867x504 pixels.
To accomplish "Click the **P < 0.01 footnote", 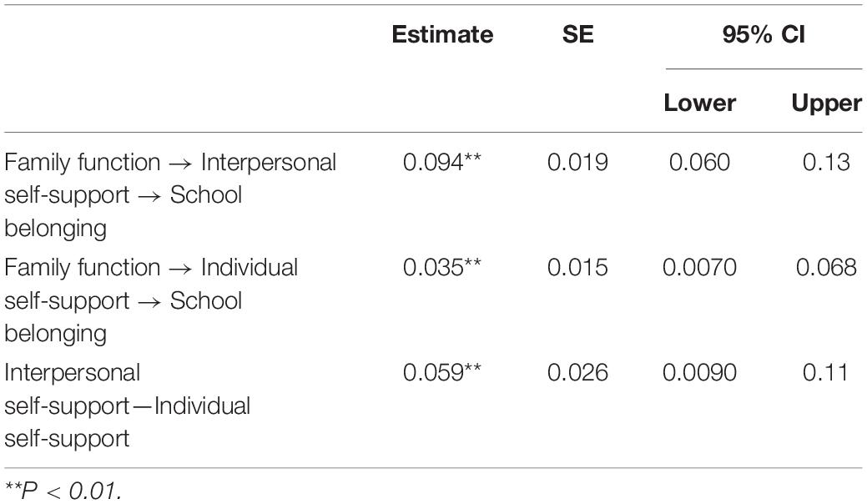I will 63,491.
